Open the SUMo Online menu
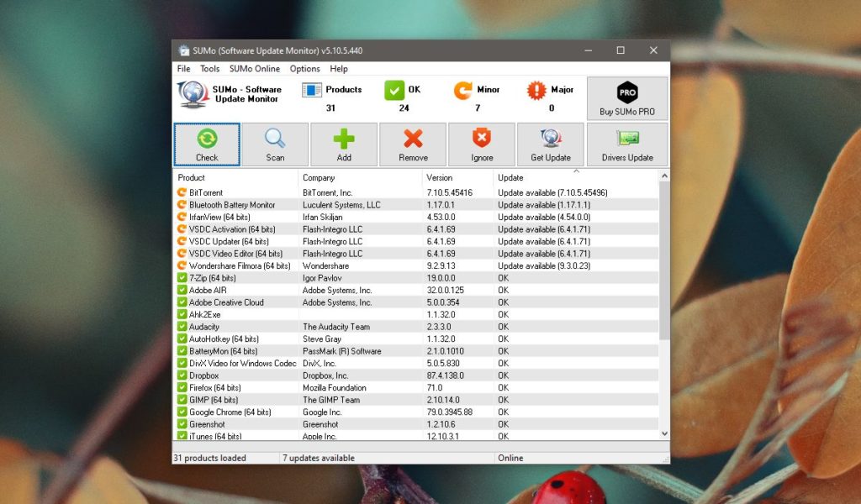Viewport: 861px width, 504px height. pos(254,69)
